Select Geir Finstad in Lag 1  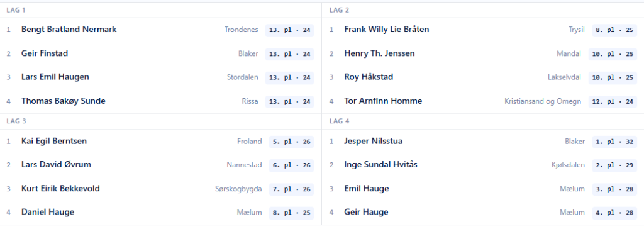coord(45,53)
